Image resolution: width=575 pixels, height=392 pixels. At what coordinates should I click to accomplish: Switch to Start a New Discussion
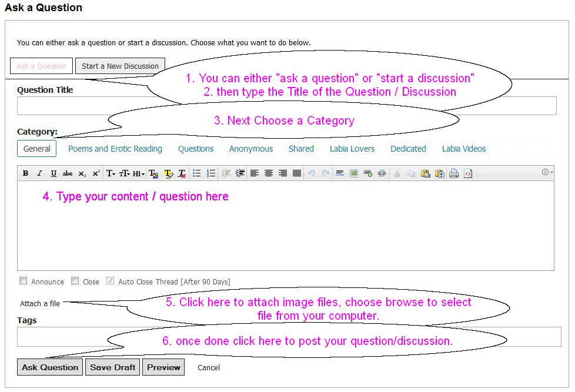[x=120, y=66]
